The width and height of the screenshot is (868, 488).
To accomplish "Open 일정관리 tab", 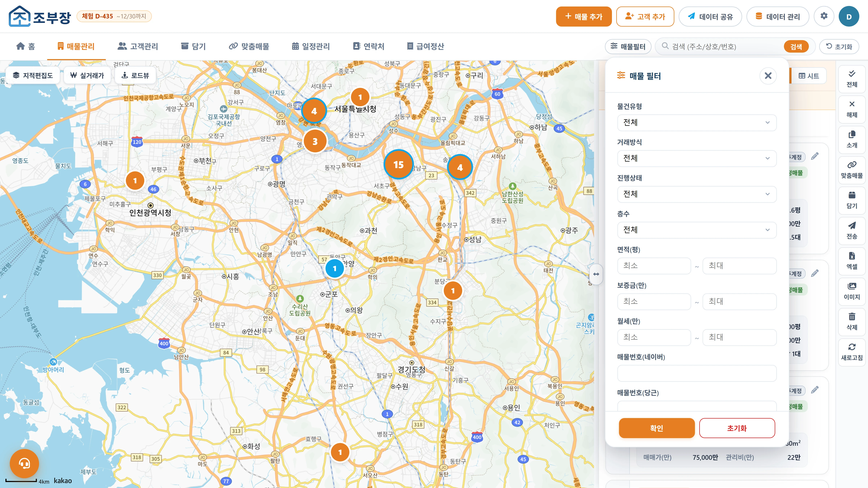I will 311,46.
